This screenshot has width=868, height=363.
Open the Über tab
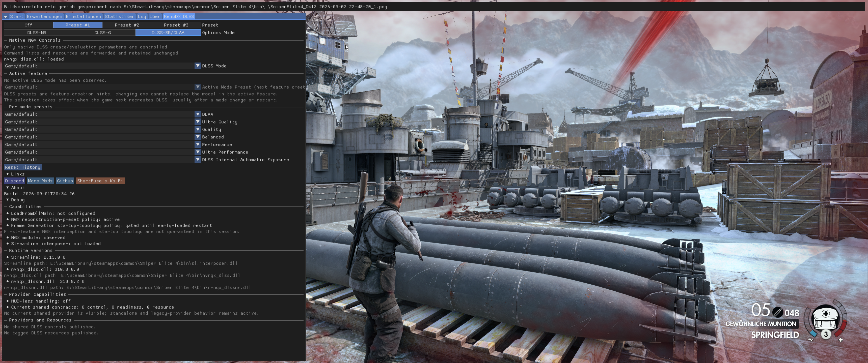pyautogui.click(x=155, y=16)
